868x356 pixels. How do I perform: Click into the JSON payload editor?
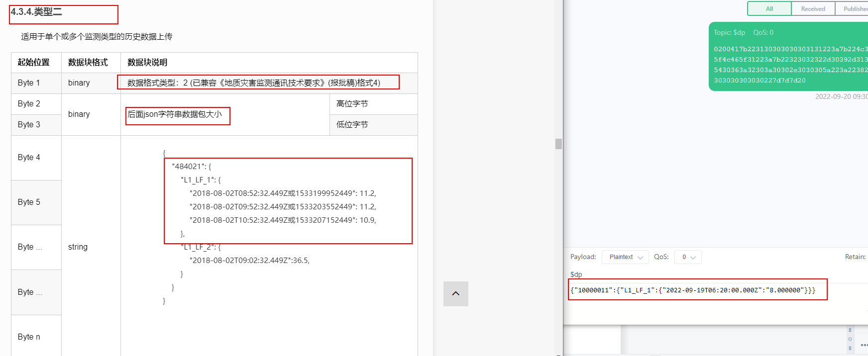[697, 290]
